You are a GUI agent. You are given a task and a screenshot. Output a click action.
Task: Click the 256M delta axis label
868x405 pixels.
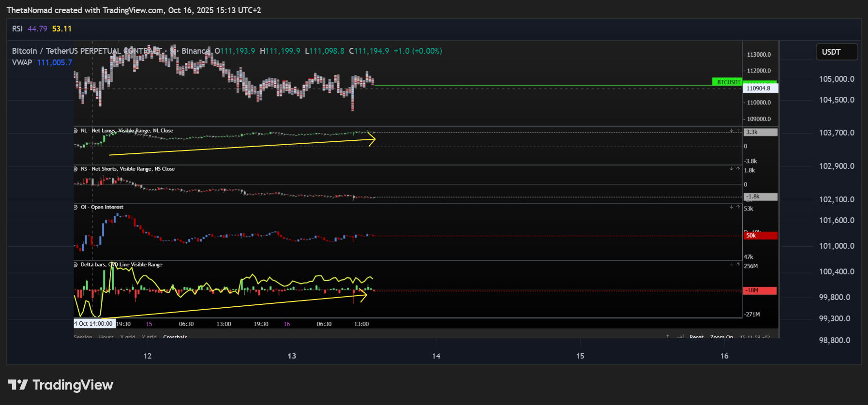[751, 266]
